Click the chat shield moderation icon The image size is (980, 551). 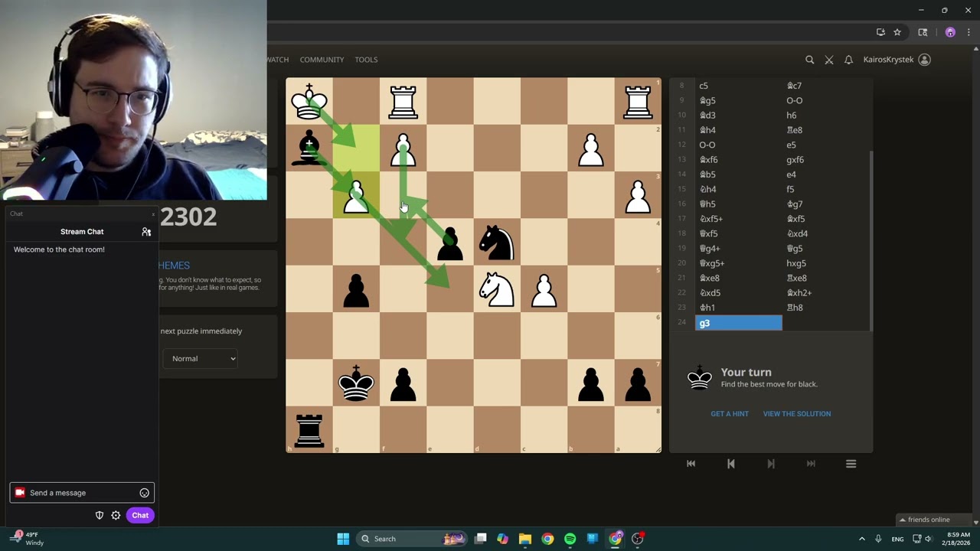pos(100,515)
